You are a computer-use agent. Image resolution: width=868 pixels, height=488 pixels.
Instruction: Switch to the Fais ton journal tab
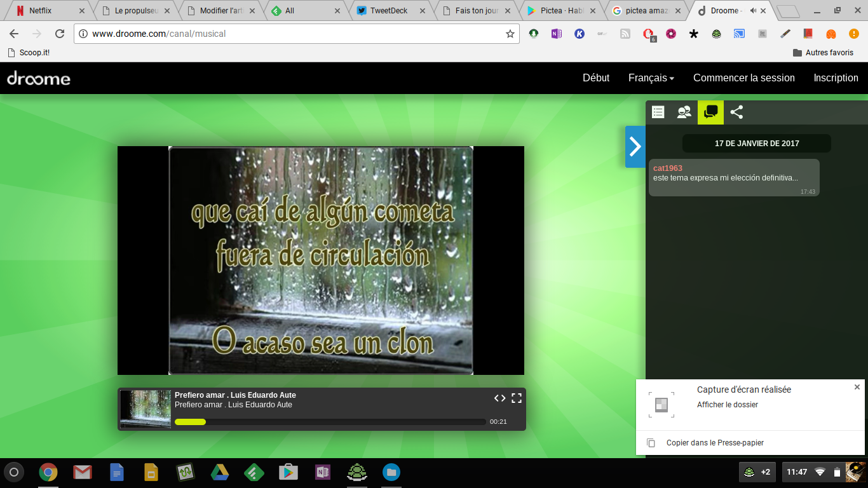[x=477, y=11]
